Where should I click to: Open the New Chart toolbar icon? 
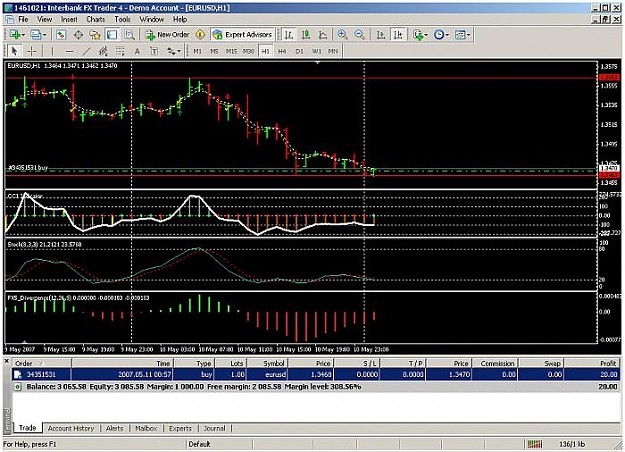tap(15, 35)
